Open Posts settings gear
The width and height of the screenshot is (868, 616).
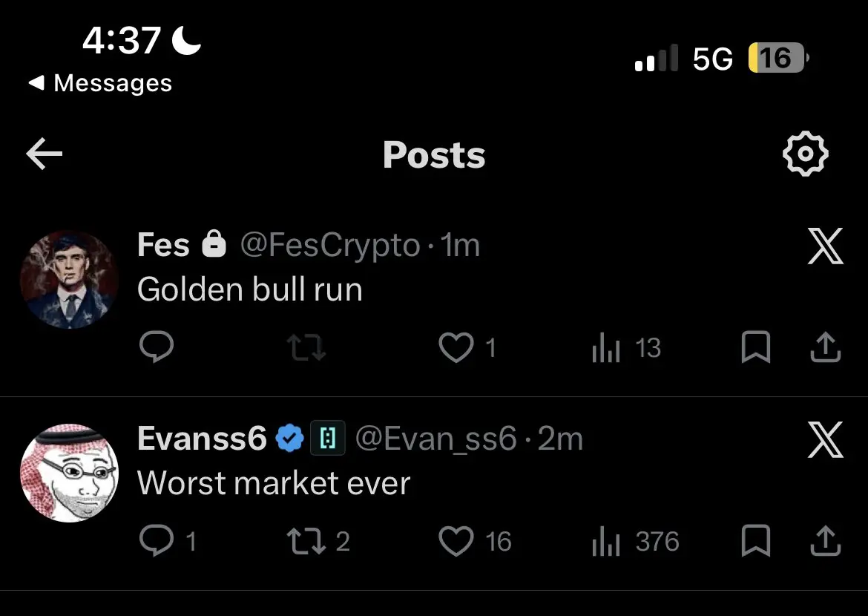tap(805, 154)
